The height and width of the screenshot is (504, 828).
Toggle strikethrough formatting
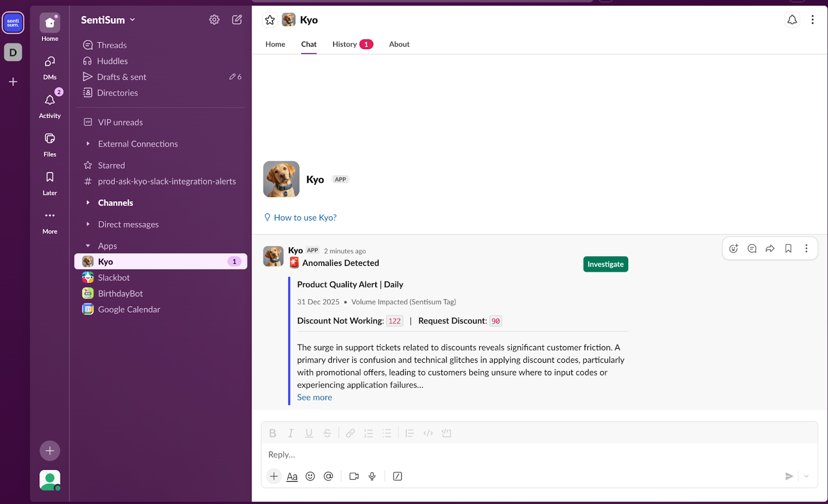pyautogui.click(x=327, y=433)
